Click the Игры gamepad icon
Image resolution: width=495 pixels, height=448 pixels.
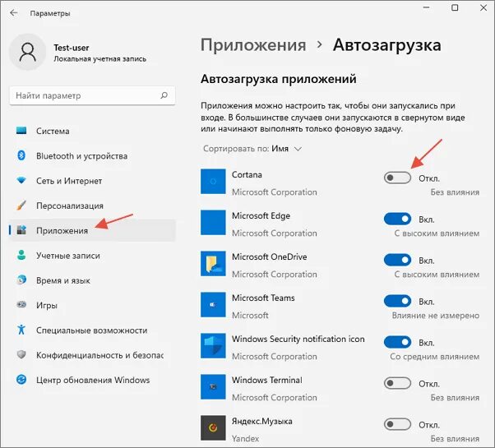(x=21, y=305)
